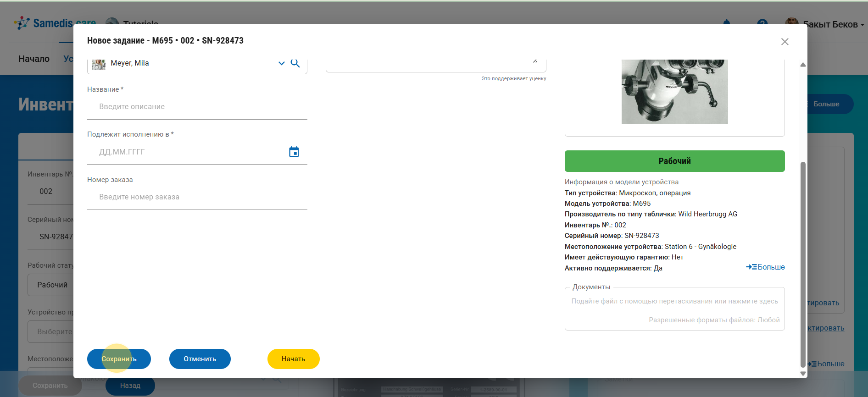Click the search magnifier icon beside Meyer, Mila
The height and width of the screenshot is (397, 868).
click(295, 63)
